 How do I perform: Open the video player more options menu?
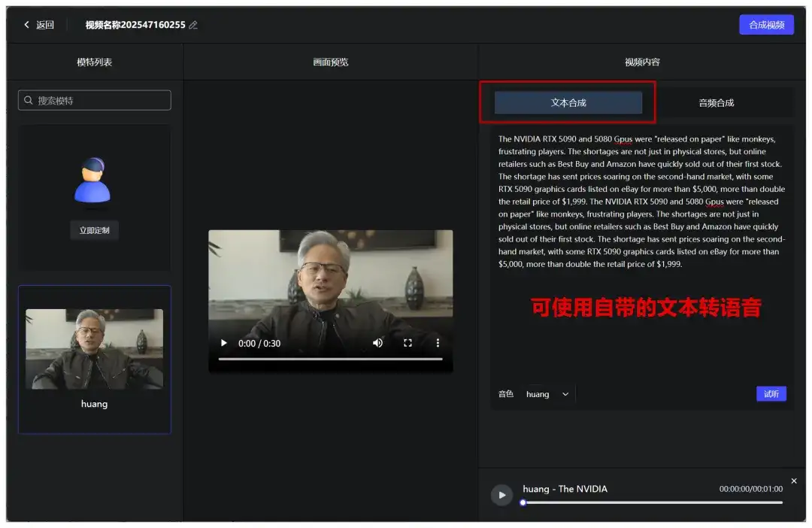438,343
